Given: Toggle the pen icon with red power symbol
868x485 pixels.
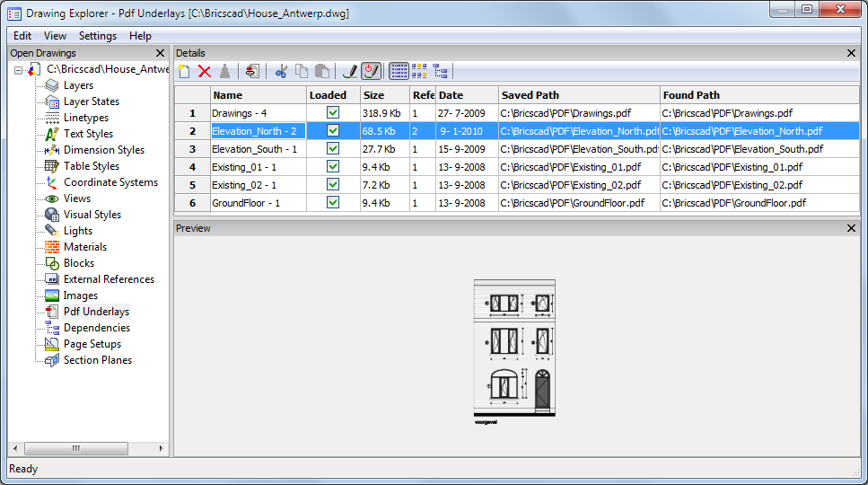Looking at the screenshot, I should point(371,72).
